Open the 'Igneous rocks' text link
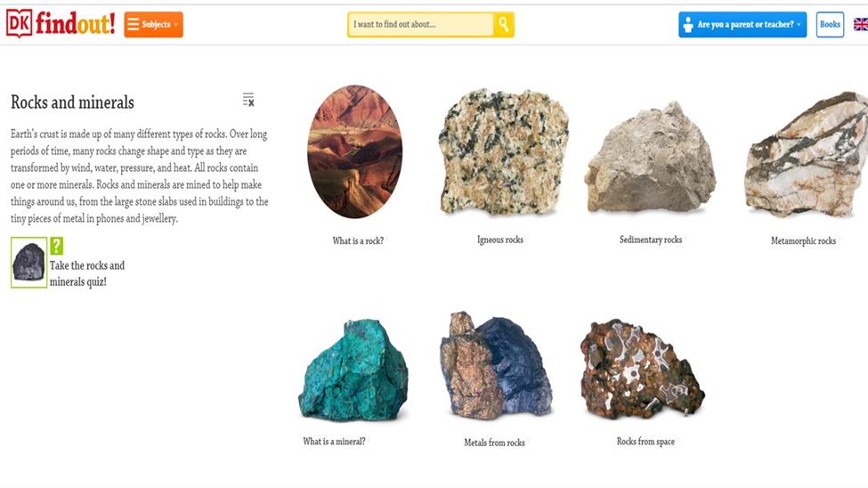Image resolution: width=868 pixels, height=488 pixels. click(x=500, y=240)
